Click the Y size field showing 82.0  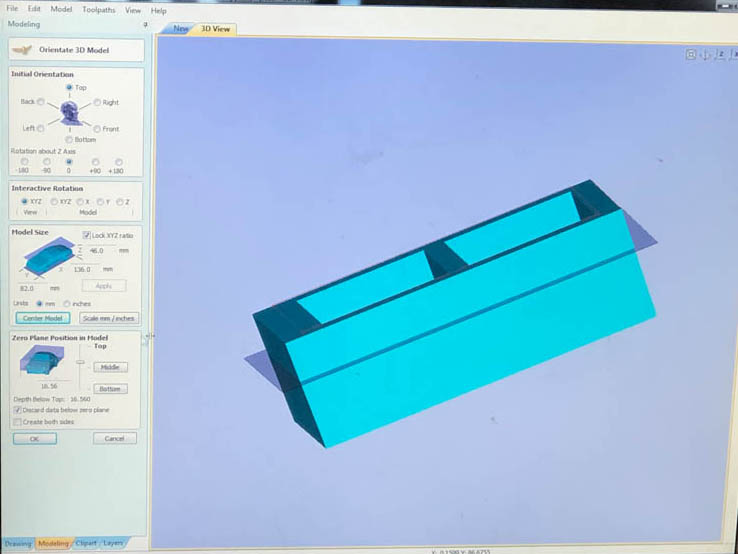point(32,288)
